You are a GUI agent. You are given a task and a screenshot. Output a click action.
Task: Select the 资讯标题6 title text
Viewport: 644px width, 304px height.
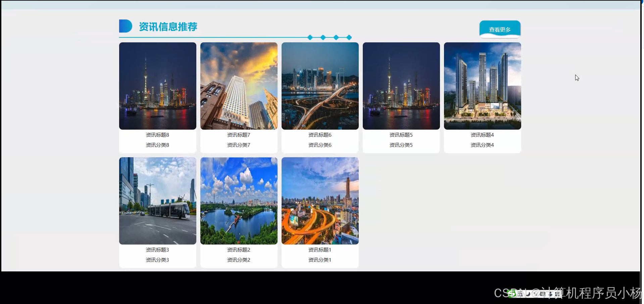click(x=320, y=135)
